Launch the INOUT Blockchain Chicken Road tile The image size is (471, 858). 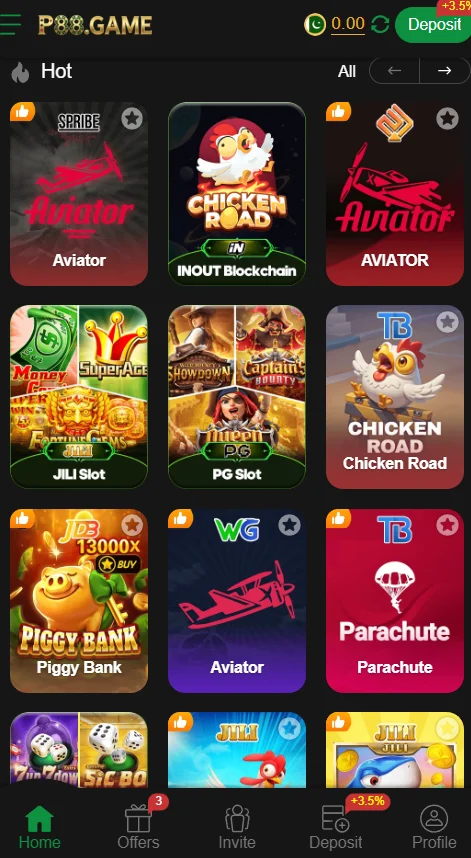(x=237, y=193)
